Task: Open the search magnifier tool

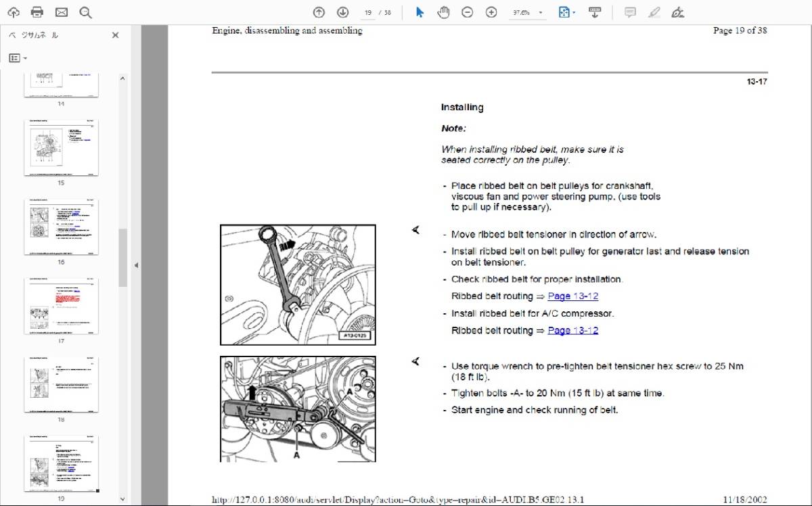Action: point(85,12)
